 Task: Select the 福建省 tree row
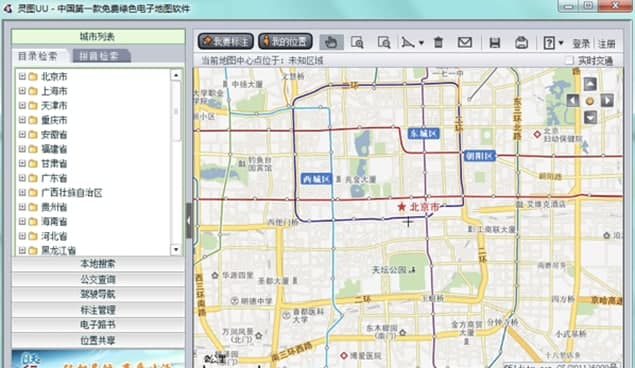pos(54,149)
